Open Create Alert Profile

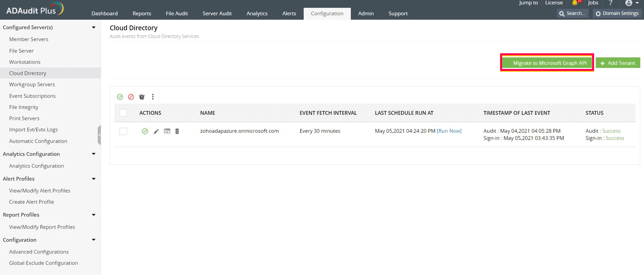32,202
